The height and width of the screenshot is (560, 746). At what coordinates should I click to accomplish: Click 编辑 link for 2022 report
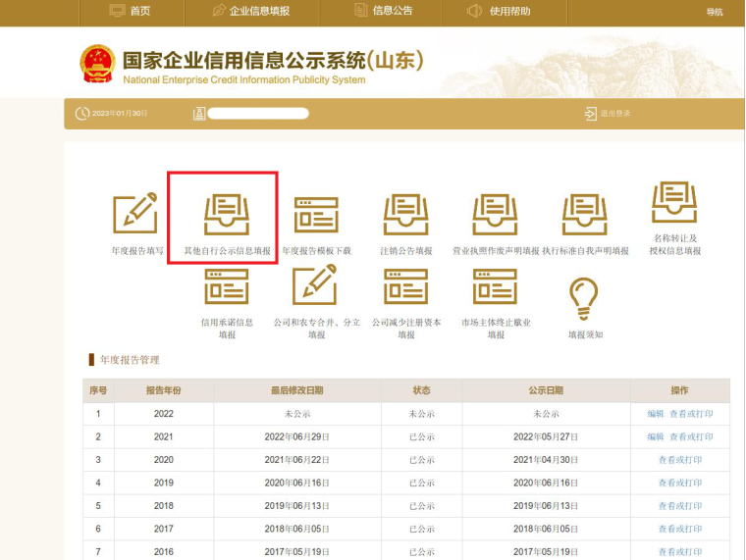click(x=656, y=414)
